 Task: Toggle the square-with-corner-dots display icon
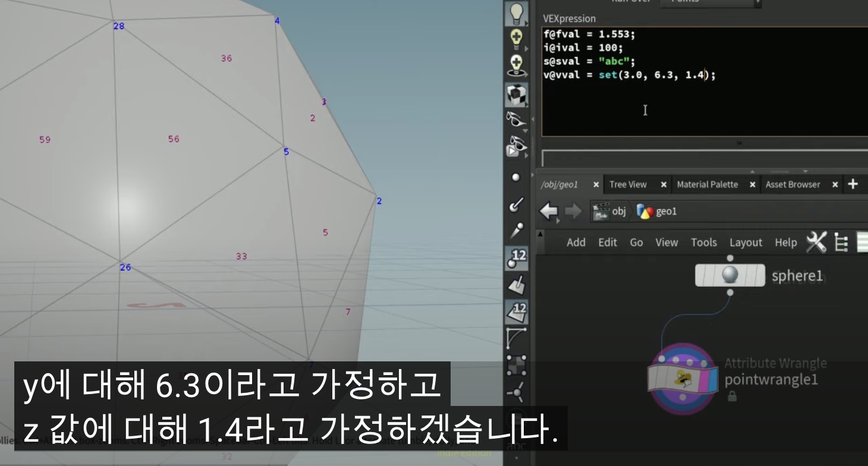click(x=516, y=365)
